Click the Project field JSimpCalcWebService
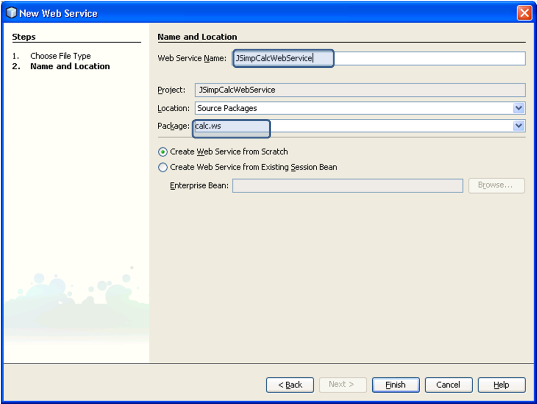 (360, 90)
